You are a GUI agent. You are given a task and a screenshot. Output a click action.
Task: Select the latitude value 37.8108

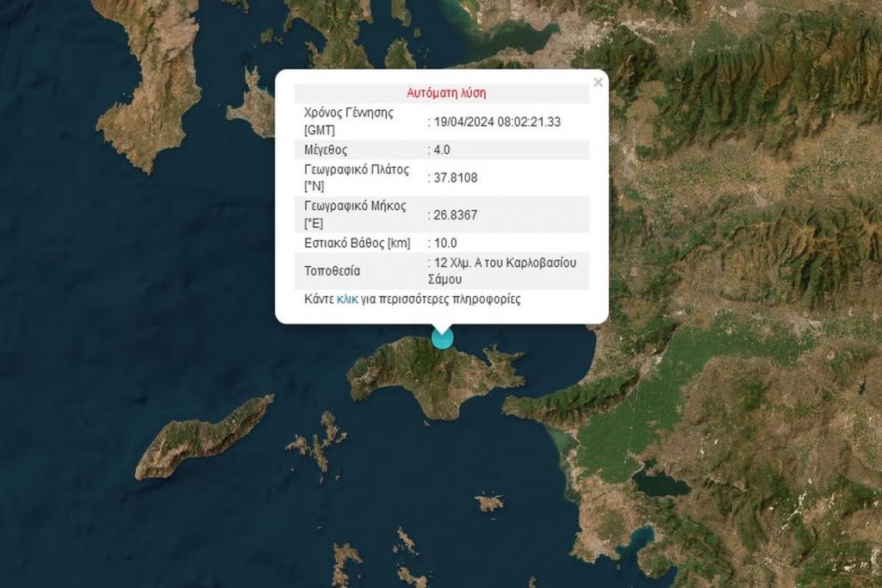click(x=455, y=178)
